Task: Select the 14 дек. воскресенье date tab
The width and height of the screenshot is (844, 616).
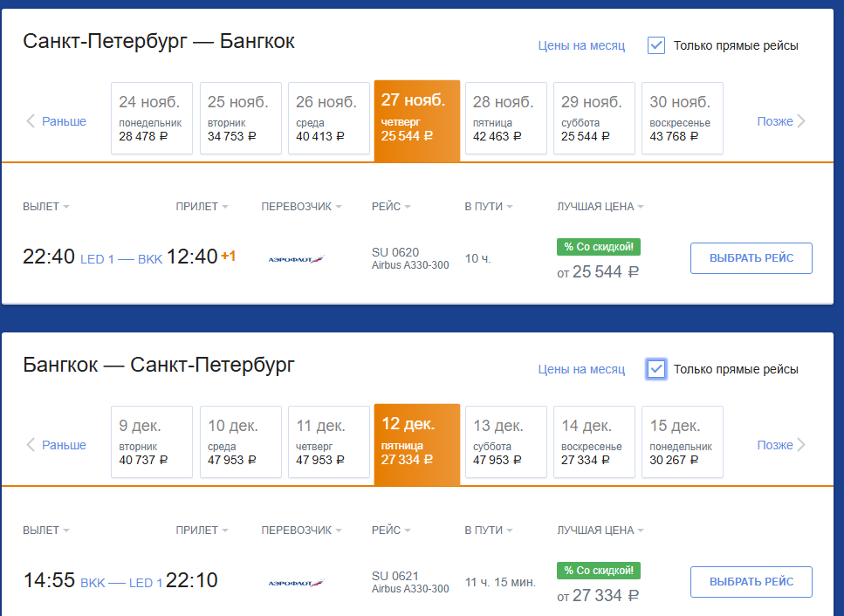Action: click(594, 442)
